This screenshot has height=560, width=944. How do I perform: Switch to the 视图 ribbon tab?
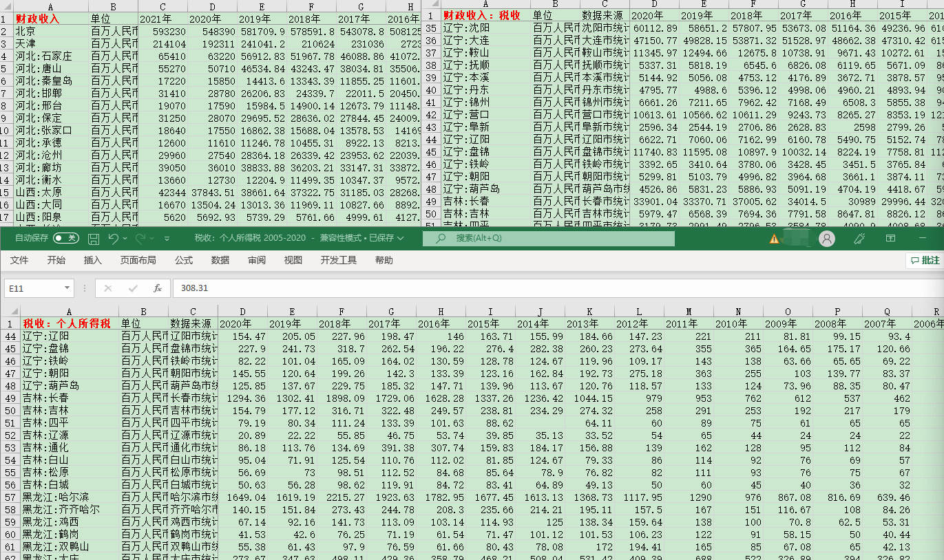click(293, 260)
